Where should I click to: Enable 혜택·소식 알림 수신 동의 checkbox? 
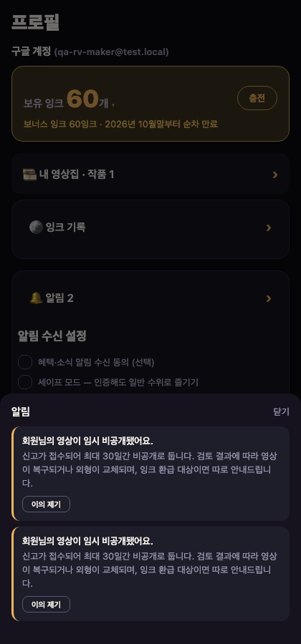coord(25,362)
